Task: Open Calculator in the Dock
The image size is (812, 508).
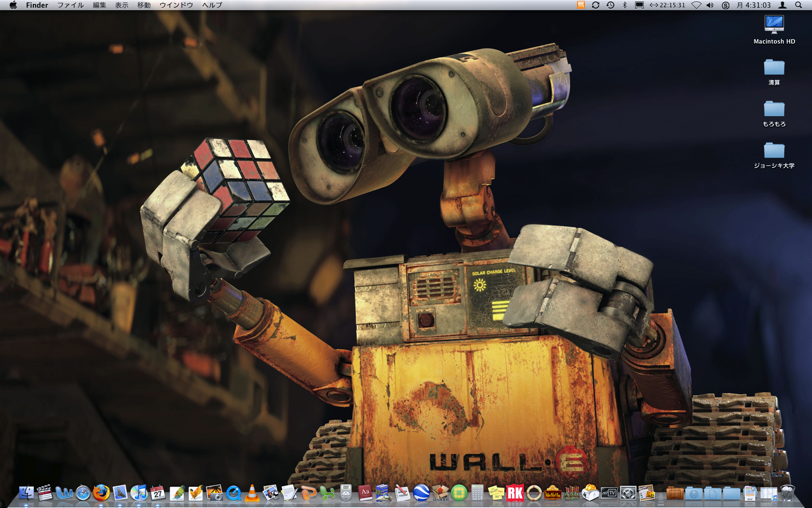Action: [478, 493]
